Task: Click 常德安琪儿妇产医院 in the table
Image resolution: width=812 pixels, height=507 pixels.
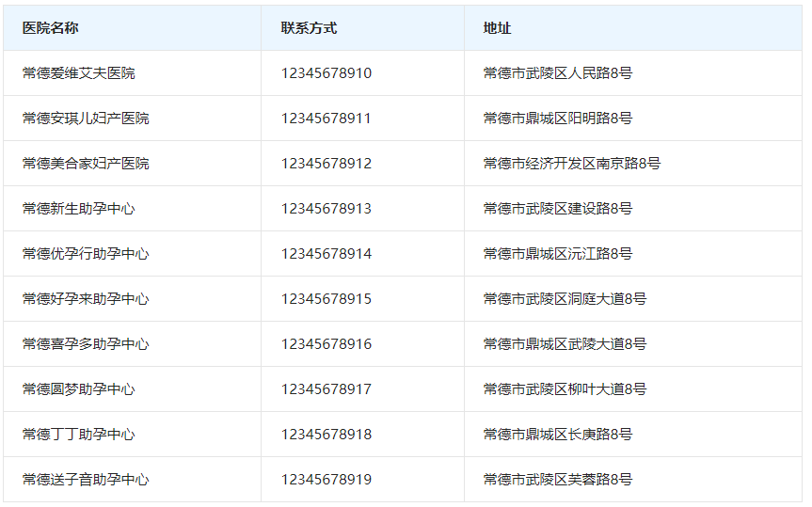Action: pyautogui.click(x=86, y=119)
